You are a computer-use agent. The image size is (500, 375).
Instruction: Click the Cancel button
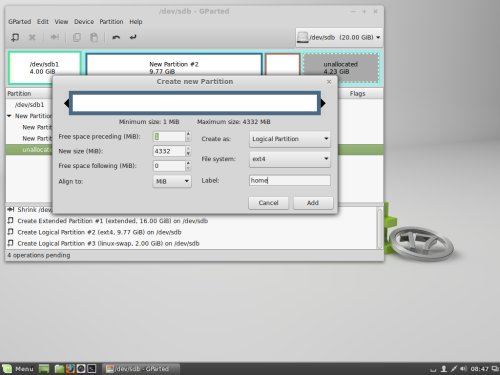pyautogui.click(x=268, y=203)
